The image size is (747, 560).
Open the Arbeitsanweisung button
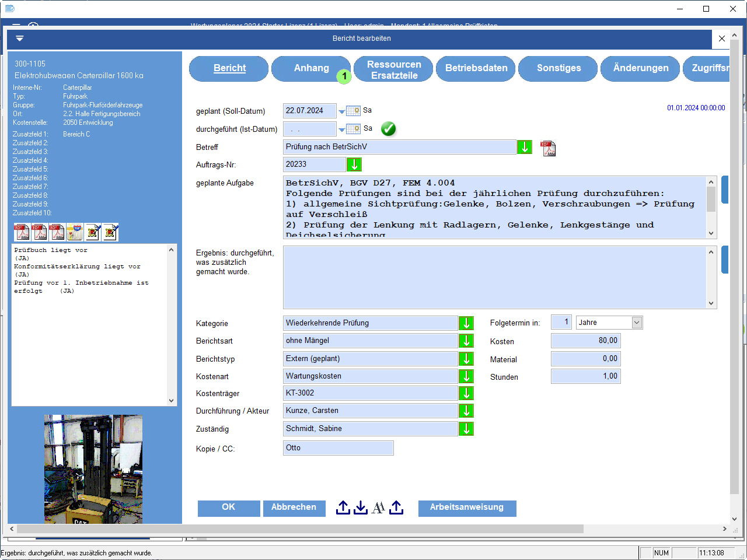pos(467,508)
